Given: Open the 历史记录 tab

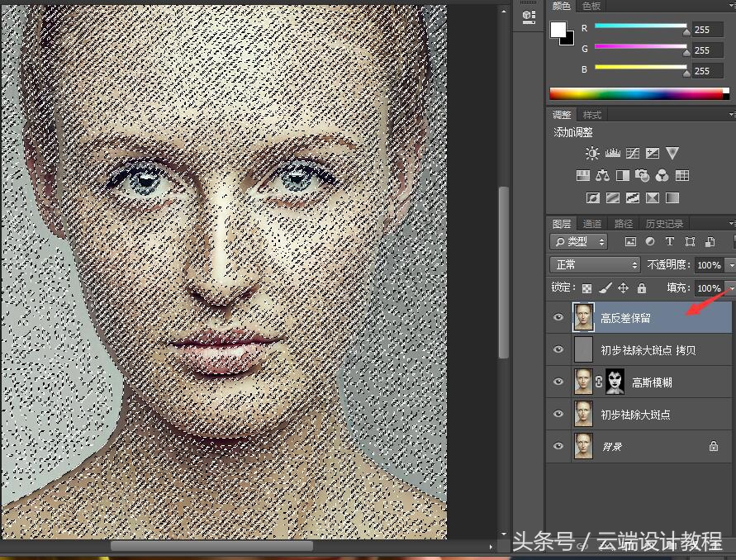Looking at the screenshot, I should 663,224.
